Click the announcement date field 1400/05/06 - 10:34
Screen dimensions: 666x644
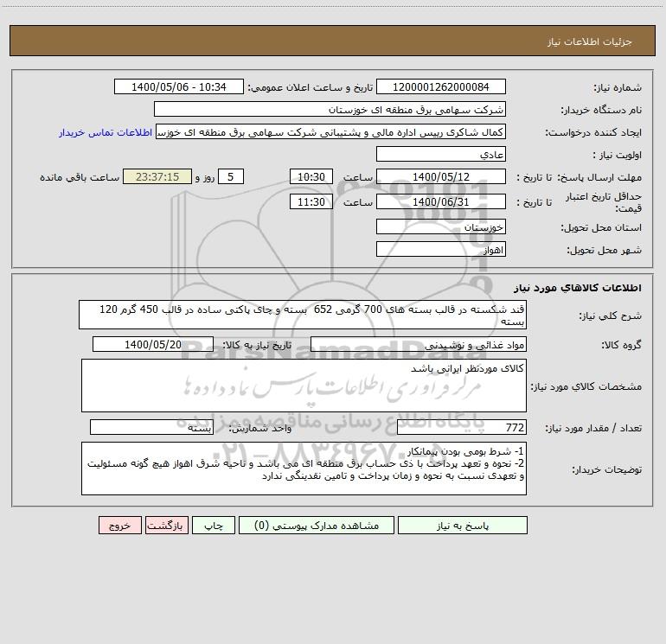click(179, 86)
